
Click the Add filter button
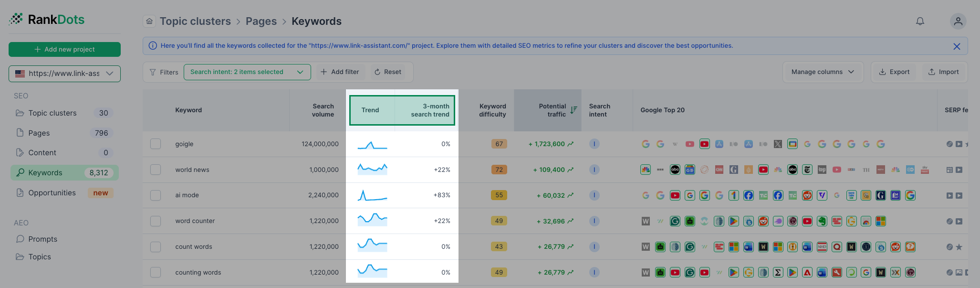point(340,72)
